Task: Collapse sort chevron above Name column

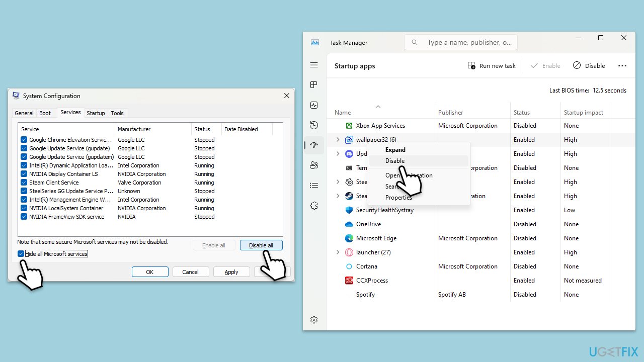Action: [378, 106]
